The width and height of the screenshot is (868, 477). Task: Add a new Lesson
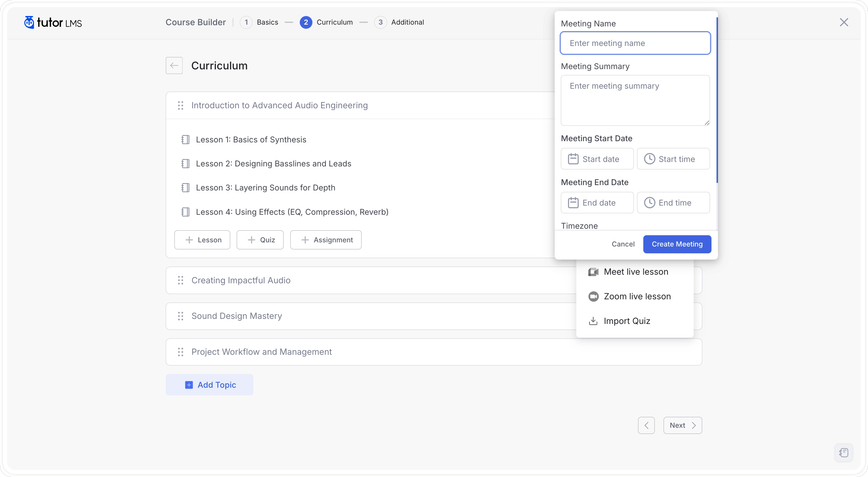tap(202, 240)
